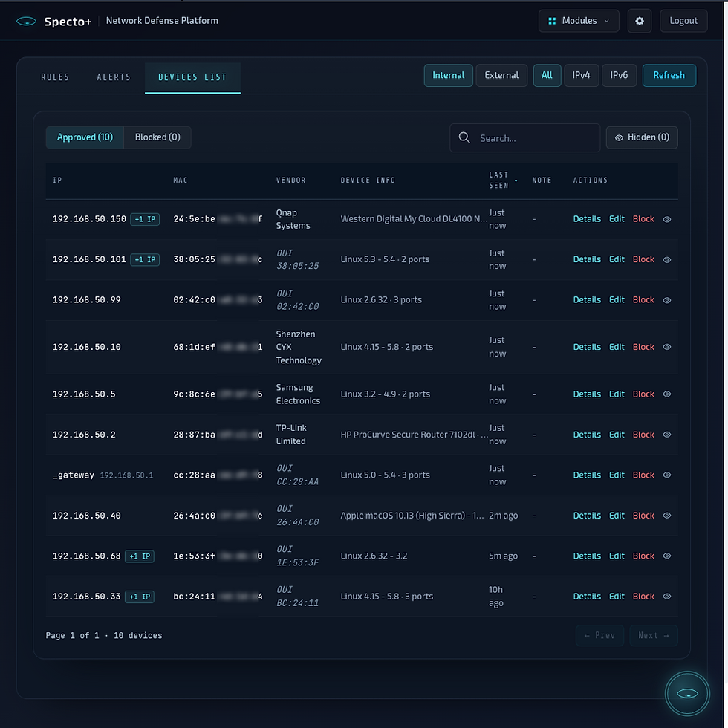
Task: Open Details for 192.168.50.10
Action: 587,347
